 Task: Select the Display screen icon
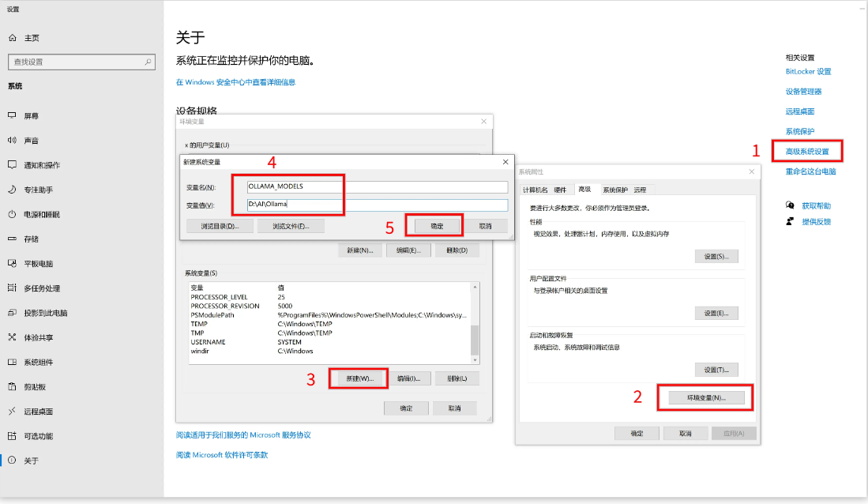pos(12,116)
